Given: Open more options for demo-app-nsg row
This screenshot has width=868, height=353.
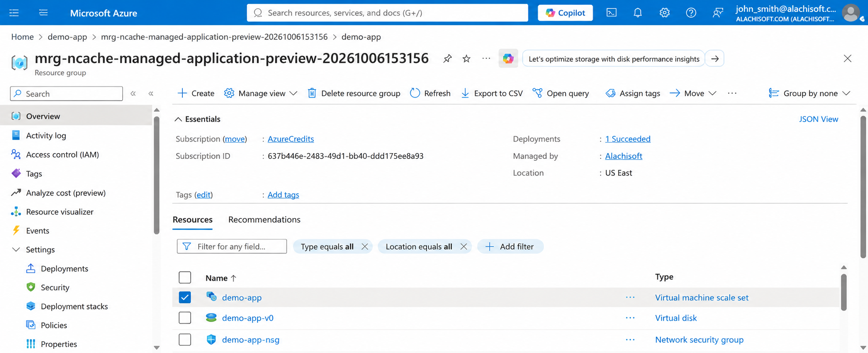Looking at the screenshot, I should point(630,340).
